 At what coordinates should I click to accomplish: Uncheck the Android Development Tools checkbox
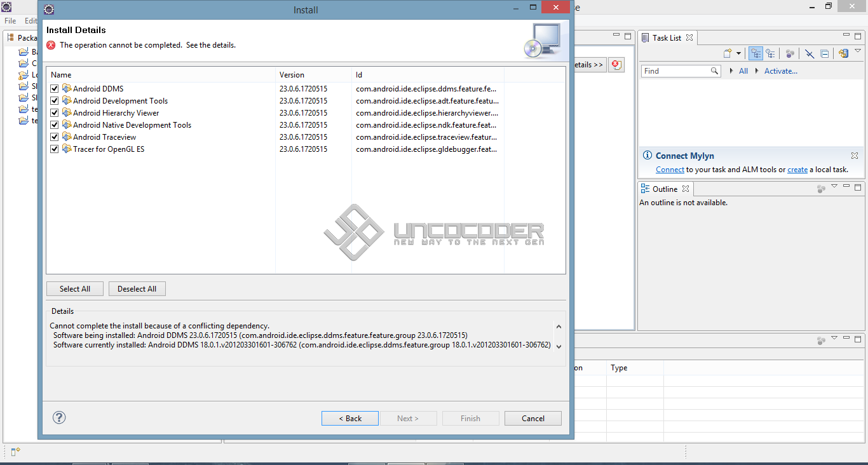pyautogui.click(x=55, y=101)
